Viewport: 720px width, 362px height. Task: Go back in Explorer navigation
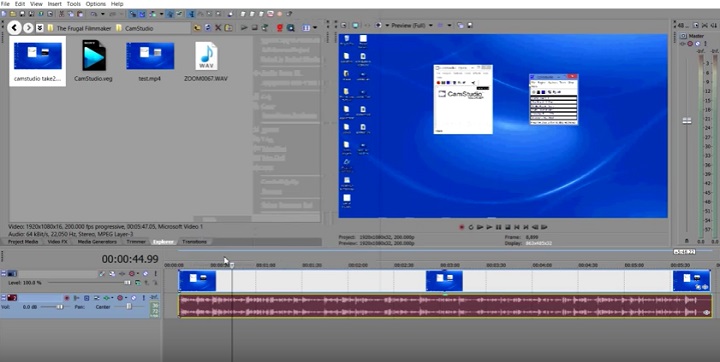14,28
